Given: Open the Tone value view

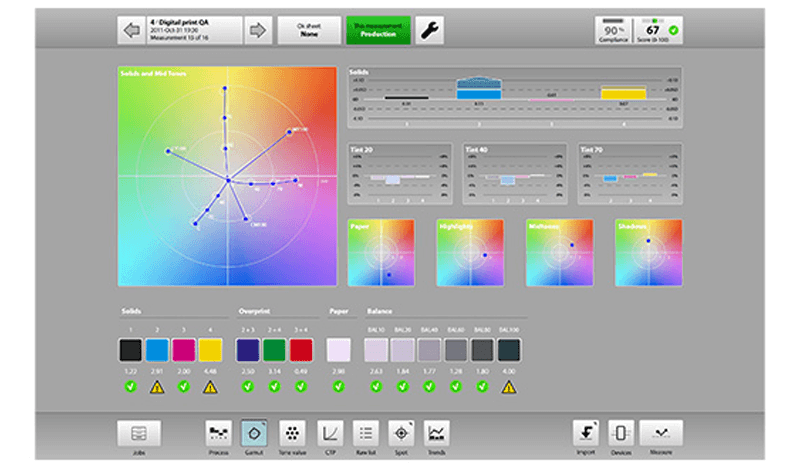Looking at the screenshot, I should pos(292,434).
